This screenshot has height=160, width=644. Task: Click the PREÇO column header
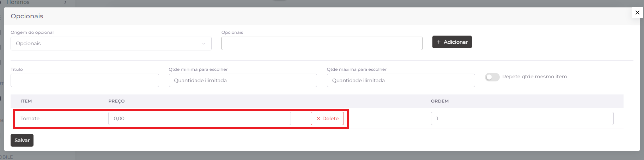point(116,101)
